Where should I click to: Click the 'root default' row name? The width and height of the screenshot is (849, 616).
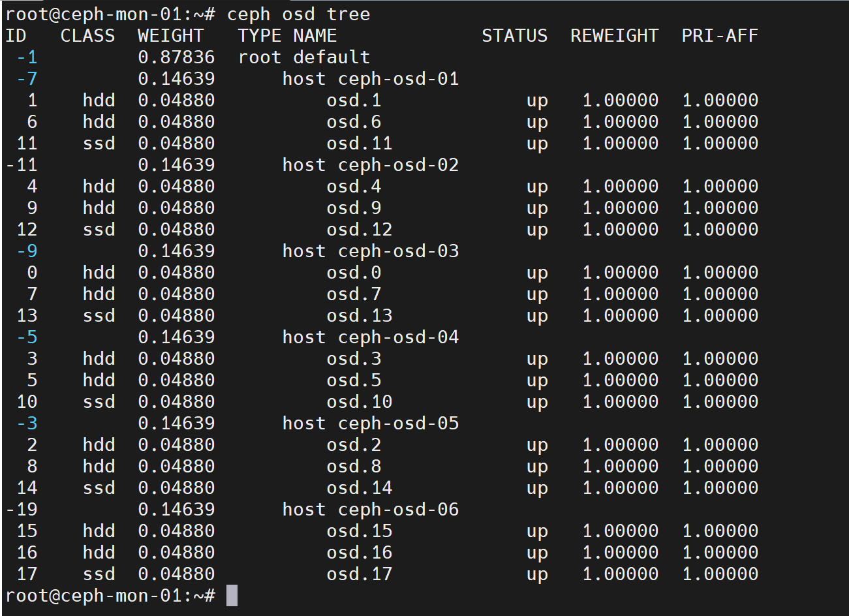(x=304, y=57)
